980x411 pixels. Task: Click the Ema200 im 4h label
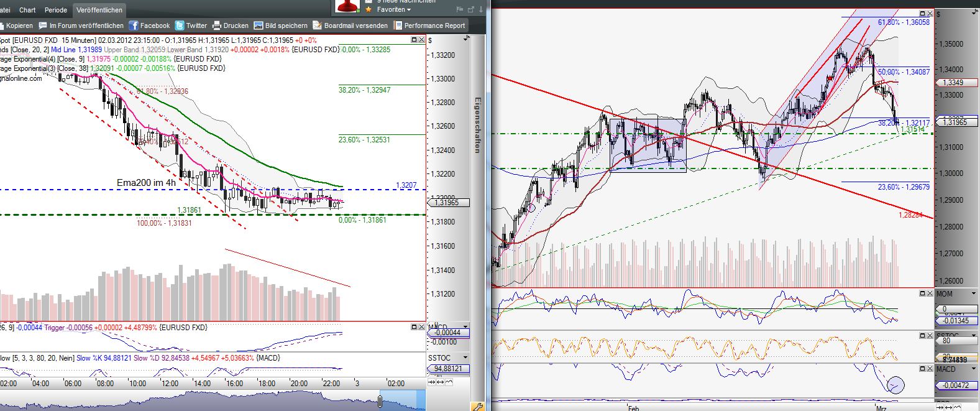tap(146, 183)
